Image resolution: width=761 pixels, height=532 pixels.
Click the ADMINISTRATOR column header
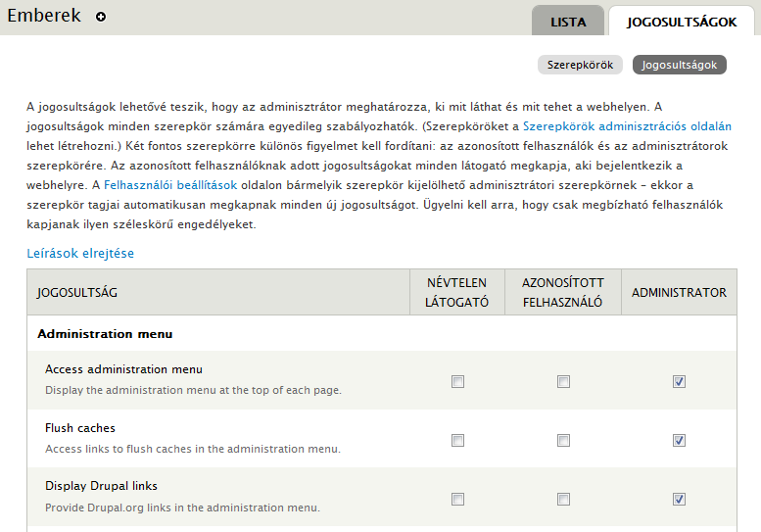[679, 293]
